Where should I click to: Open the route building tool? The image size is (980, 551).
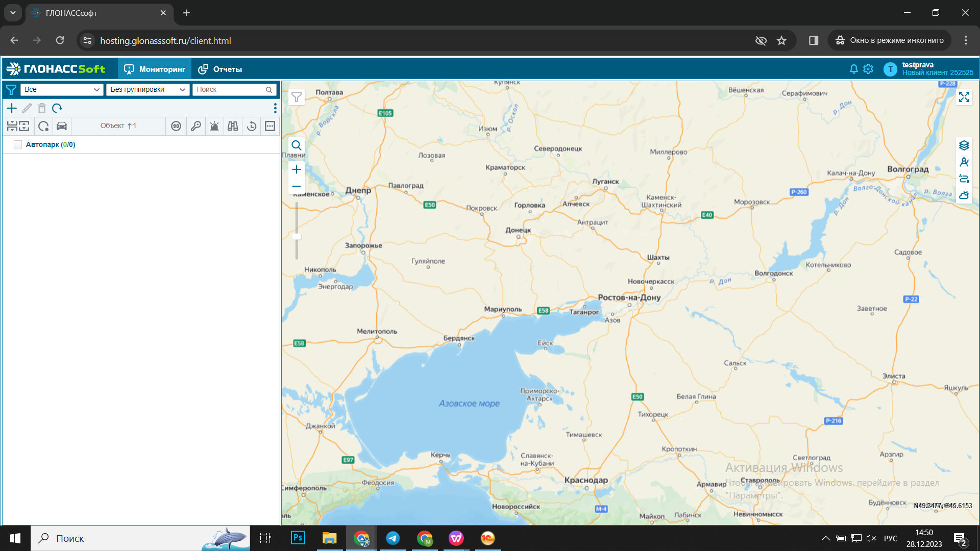[x=964, y=179]
